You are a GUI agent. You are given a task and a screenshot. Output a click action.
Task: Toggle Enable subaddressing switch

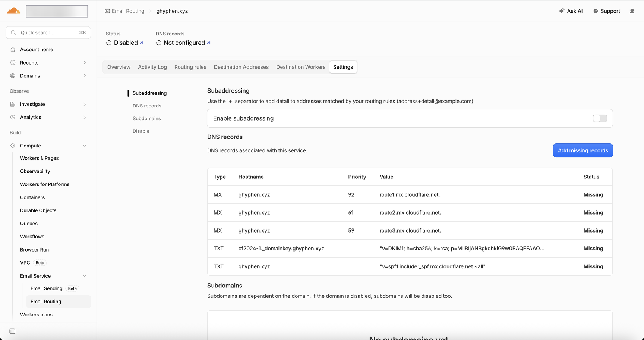pos(600,118)
